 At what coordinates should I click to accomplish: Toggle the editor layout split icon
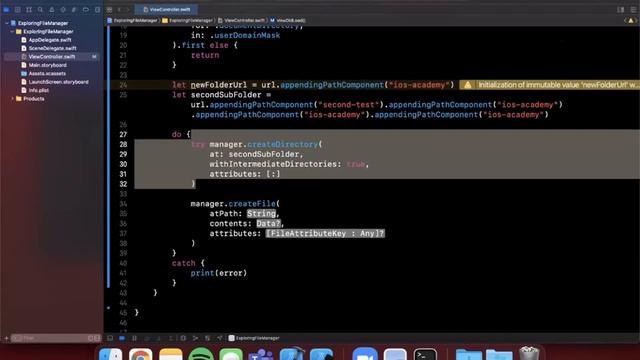(x=621, y=9)
